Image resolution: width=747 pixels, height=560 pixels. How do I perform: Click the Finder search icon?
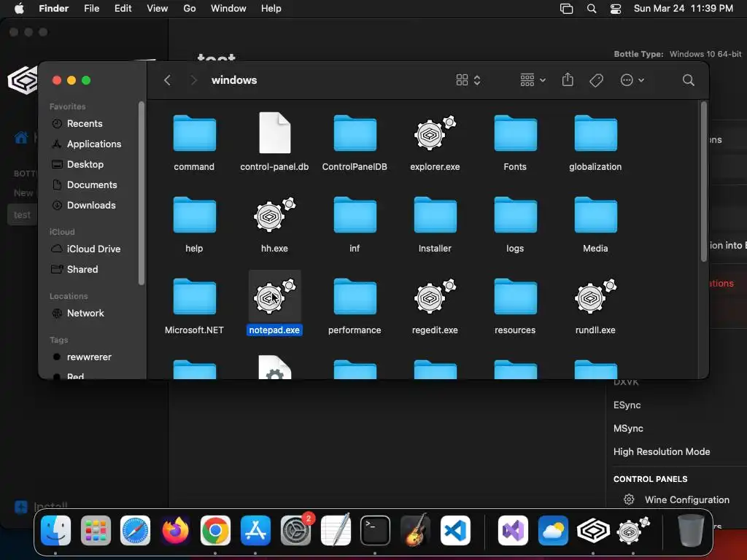click(688, 80)
